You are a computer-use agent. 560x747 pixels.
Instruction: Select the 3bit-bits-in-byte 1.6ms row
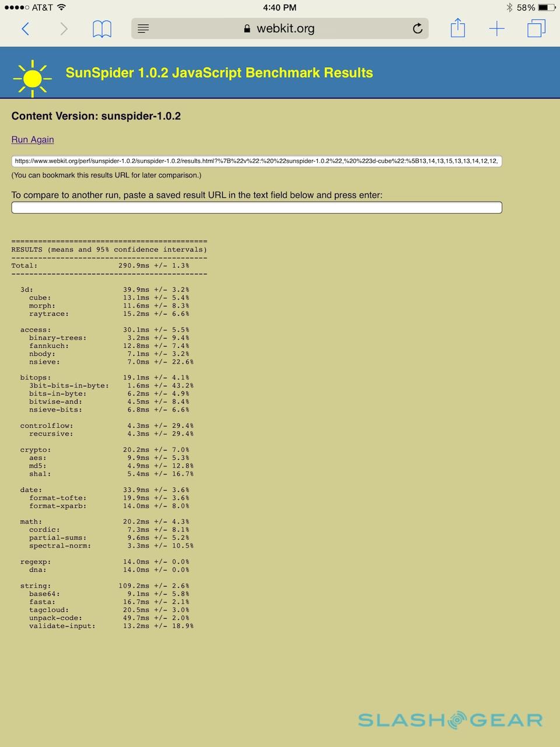[x=111, y=386]
